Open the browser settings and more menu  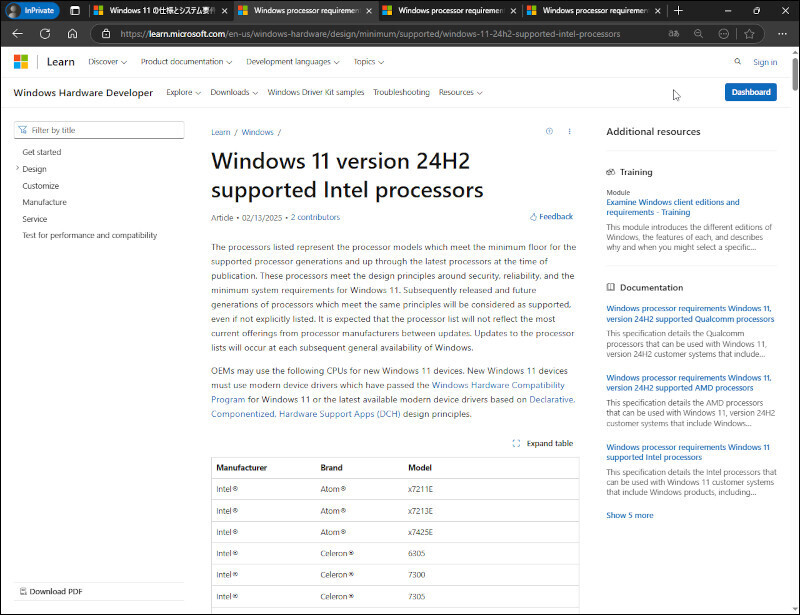pos(782,34)
